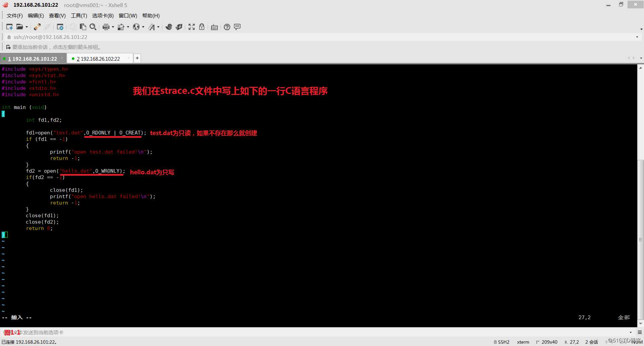Open the tab list dropdown arrow
The image size is (644, 346).
pyautogui.click(x=641, y=58)
